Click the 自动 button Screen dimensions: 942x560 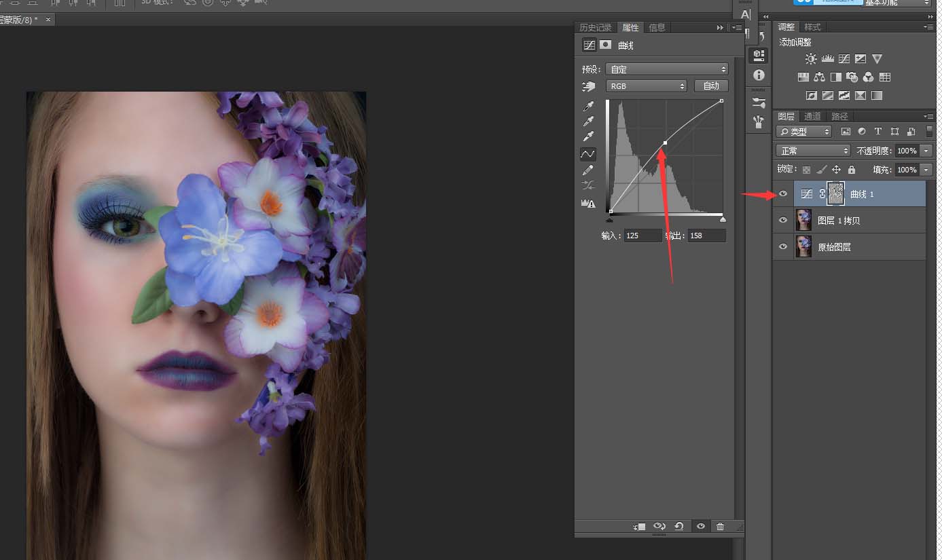(x=711, y=86)
